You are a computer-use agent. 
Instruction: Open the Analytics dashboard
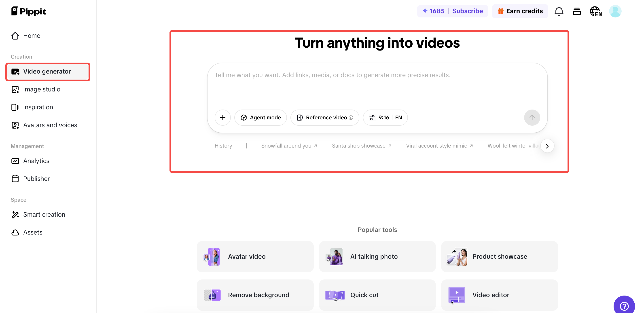click(x=36, y=161)
